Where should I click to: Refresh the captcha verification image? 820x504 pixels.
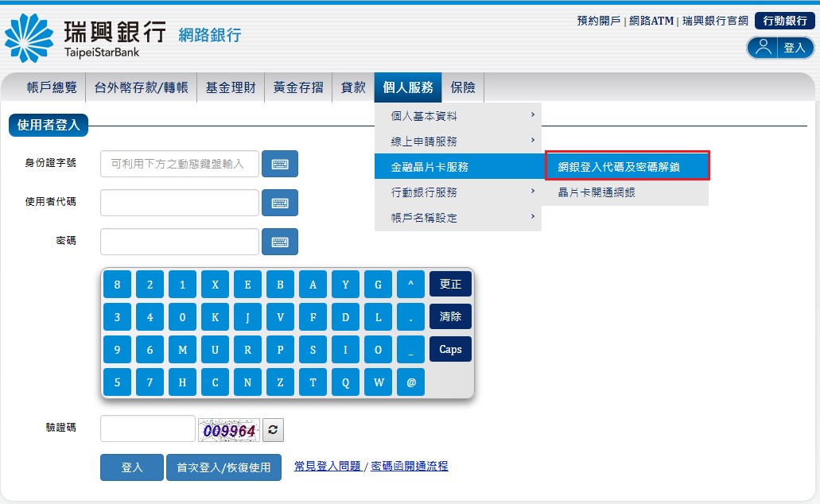tap(273, 430)
